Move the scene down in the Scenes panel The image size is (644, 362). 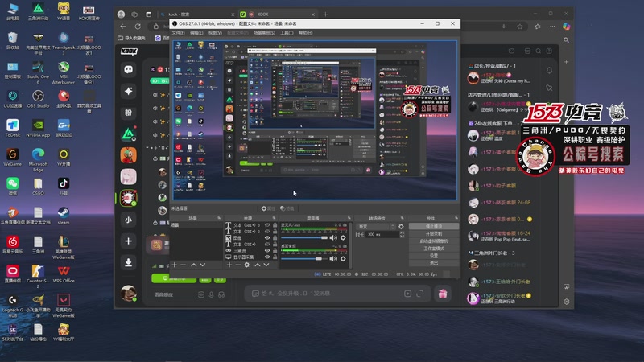coord(203,265)
